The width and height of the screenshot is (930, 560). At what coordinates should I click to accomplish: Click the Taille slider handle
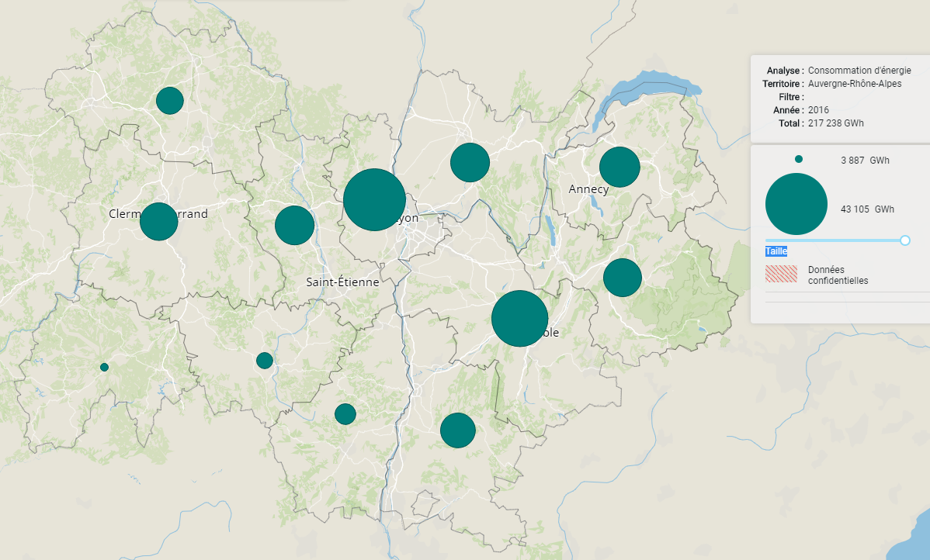[904, 240]
